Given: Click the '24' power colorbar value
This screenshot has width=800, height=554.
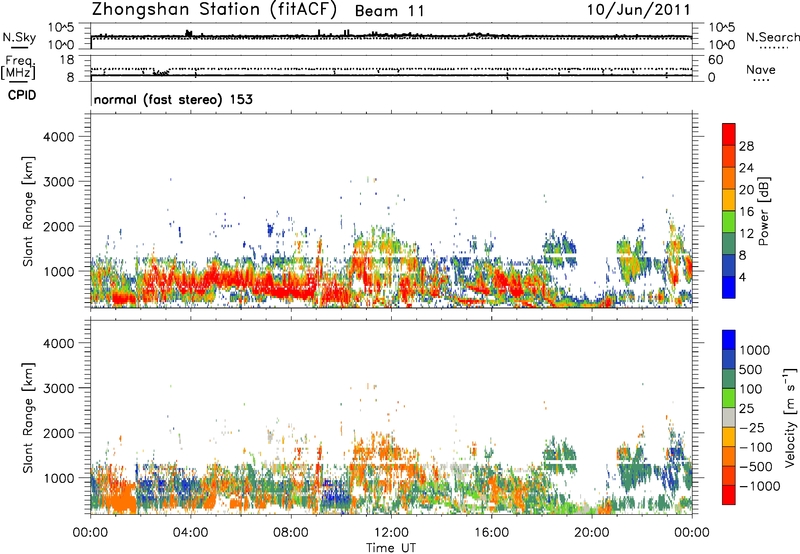Looking at the screenshot, I should click(x=746, y=168).
